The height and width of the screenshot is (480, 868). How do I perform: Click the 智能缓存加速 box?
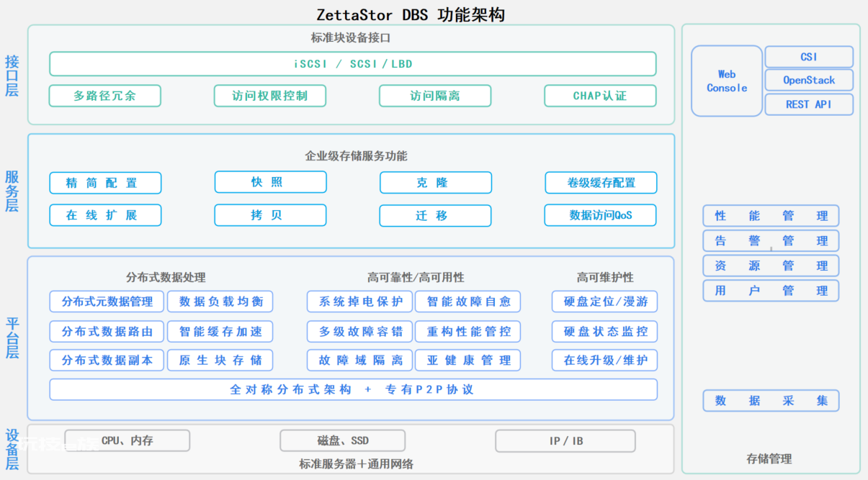coord(220,331)
